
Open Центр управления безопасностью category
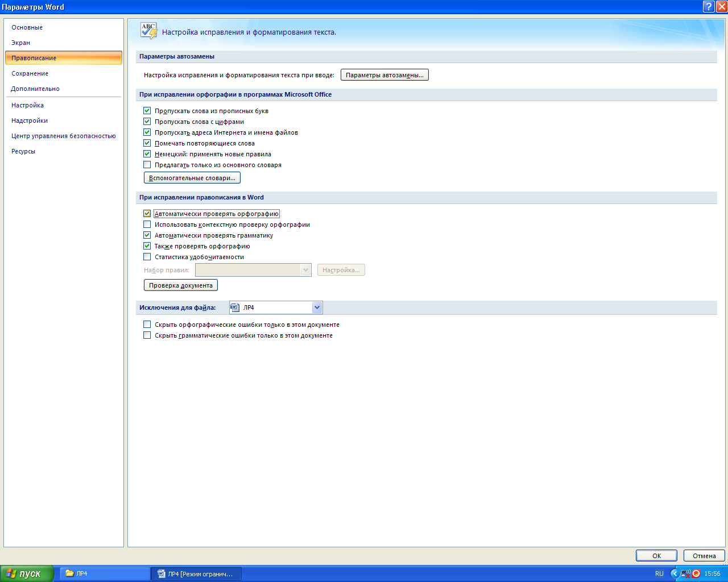click(x=63, y=136)
